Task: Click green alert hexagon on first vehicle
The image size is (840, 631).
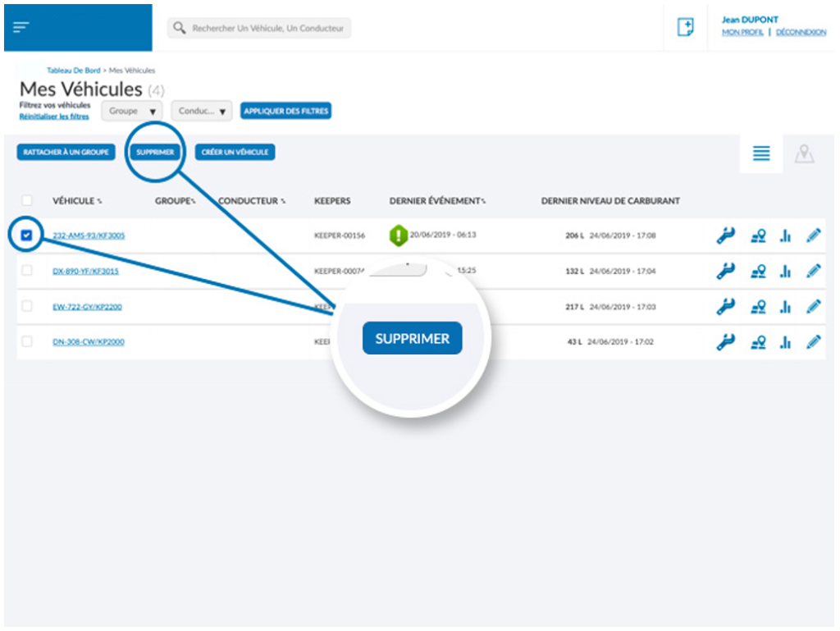Action: point(399,236)
